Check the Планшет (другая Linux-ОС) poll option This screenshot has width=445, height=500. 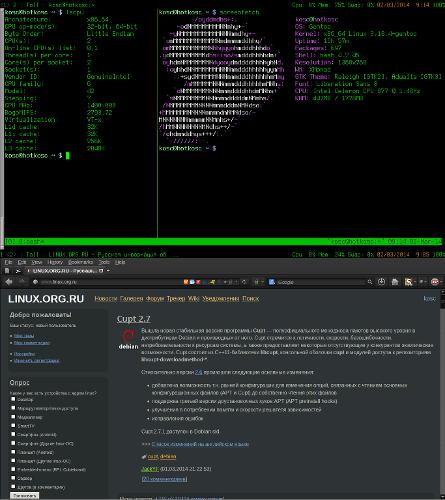[13, 460]
